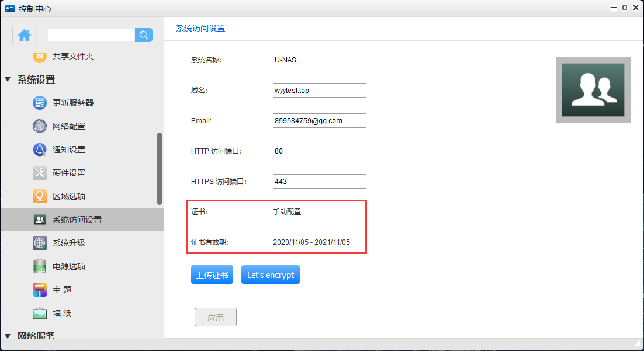Click the 上传证书 button
The height and width of the screenshot is (351, 644).
click(x=212, y=274)
